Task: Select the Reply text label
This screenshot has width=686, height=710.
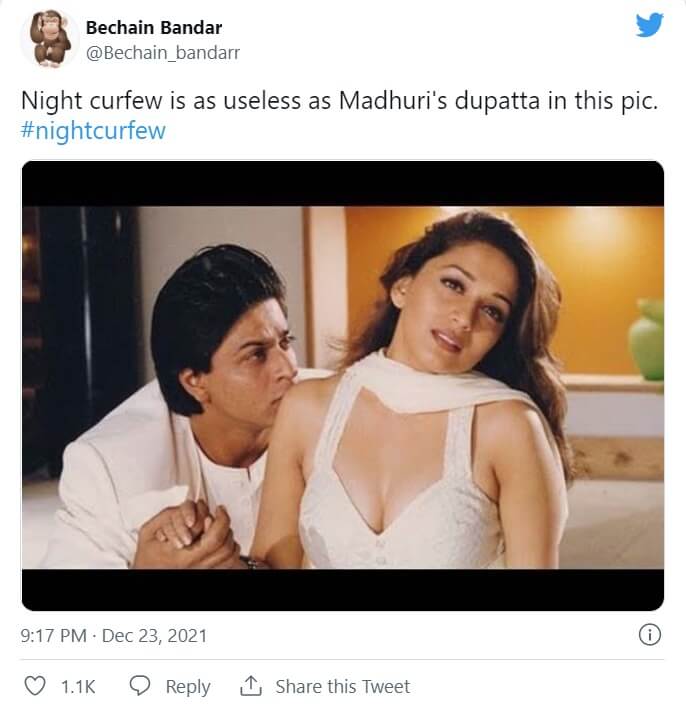Action: [188, 687]
